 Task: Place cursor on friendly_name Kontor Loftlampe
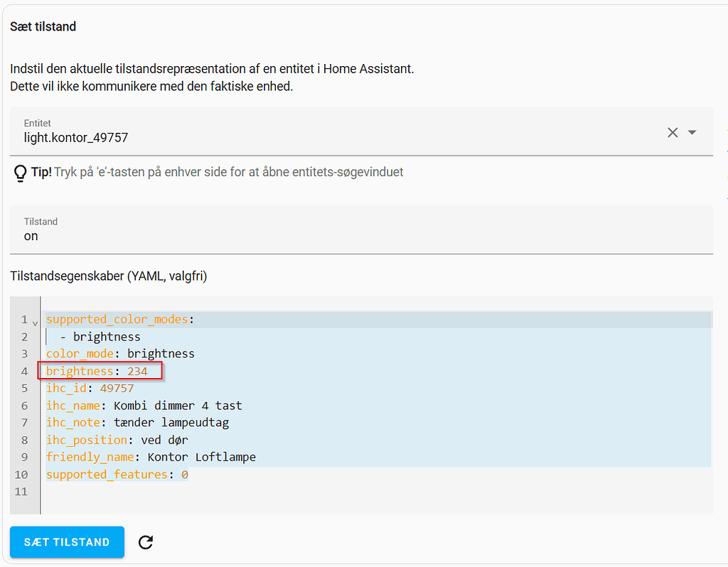(151, 457)
